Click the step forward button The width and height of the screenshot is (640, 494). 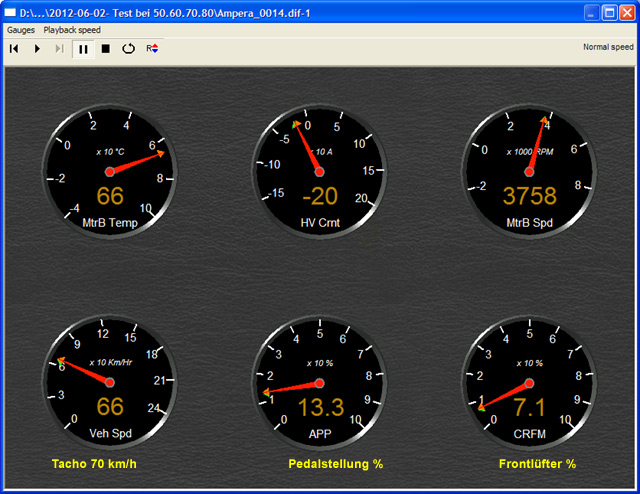59,48
